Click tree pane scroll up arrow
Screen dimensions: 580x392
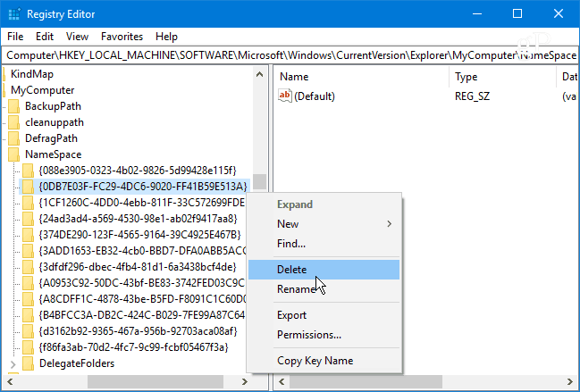coord(260,74)
